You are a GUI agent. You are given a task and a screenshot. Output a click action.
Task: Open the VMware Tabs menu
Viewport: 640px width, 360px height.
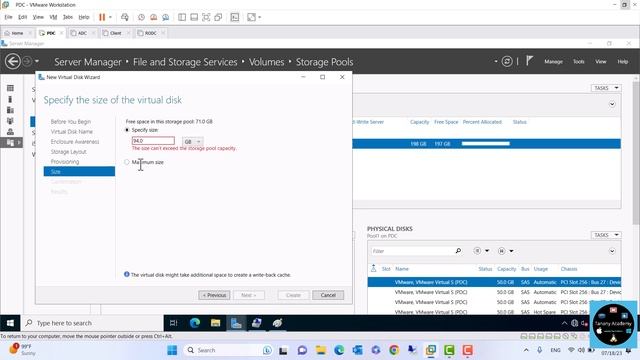[x=68, y=17]
